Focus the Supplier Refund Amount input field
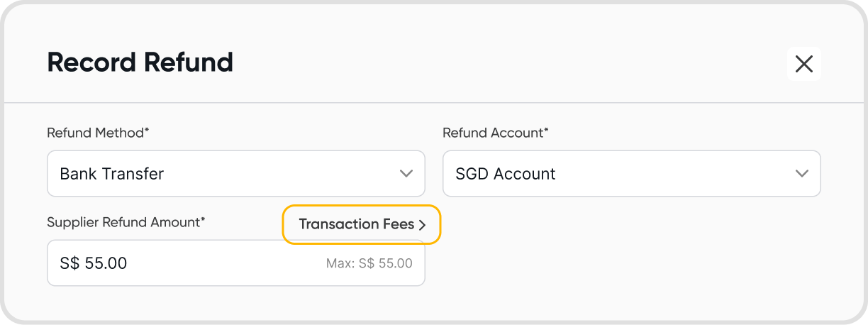Image resolution: width=868 pixels, height=325 pixels. coord(213,263)
